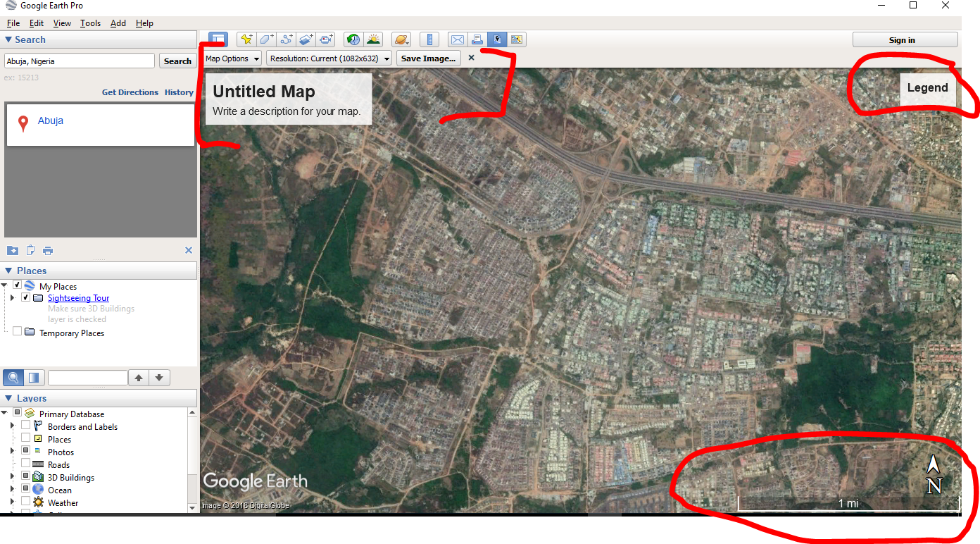Click the red Abuja pin icon
The width and height of the screenshot is (980, 544).
(23, 124)
